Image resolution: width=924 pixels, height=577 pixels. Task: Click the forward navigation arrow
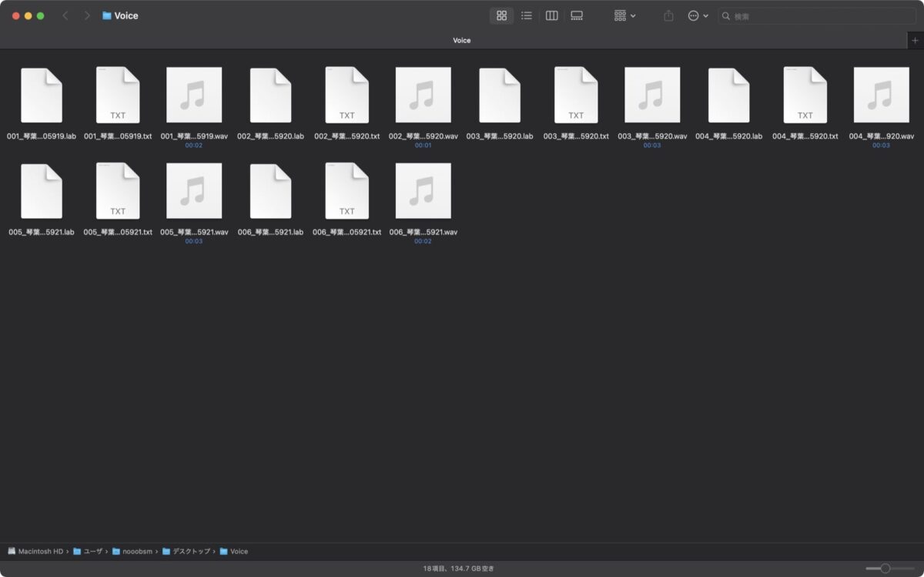(x=87, y=15)
